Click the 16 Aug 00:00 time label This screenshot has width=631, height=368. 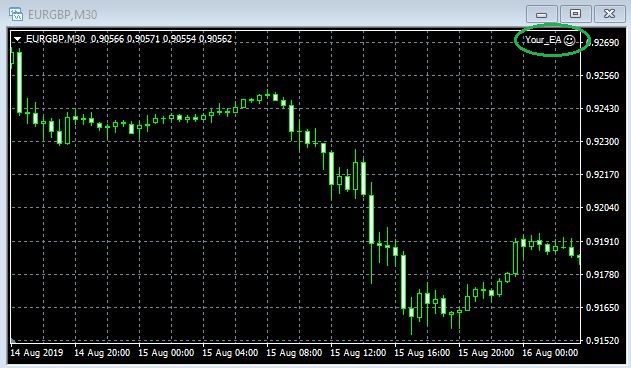(550, 353)
